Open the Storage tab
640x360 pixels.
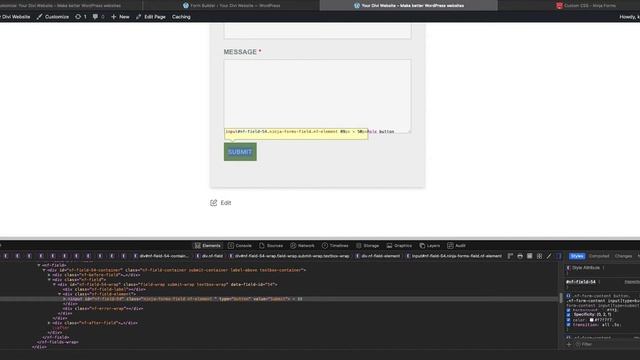(x=367, y=246)
